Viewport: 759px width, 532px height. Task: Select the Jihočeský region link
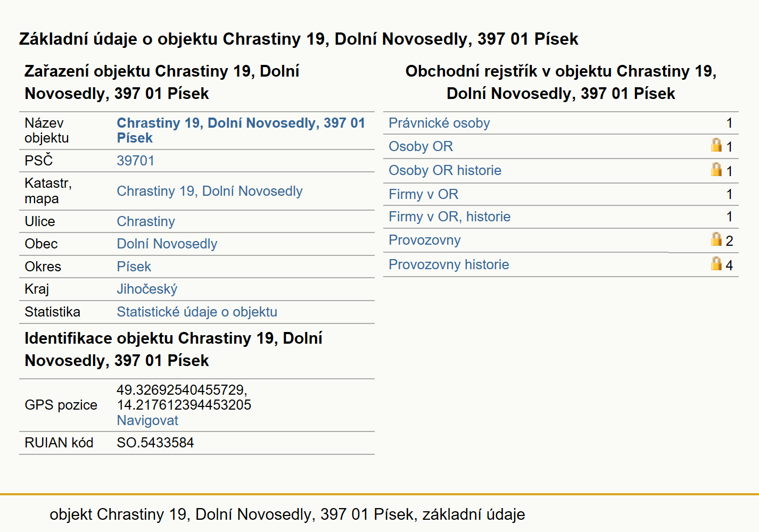[147, 289]
